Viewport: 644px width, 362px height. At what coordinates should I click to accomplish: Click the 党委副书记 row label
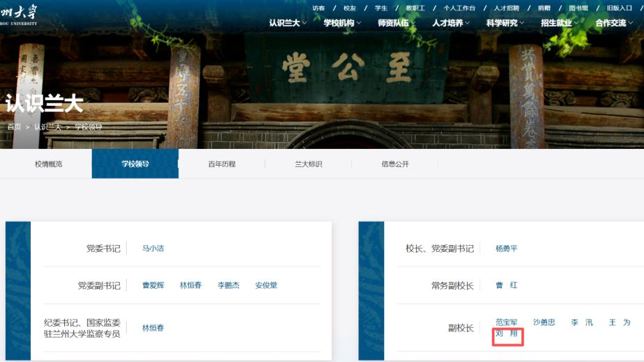click(99, 285)
